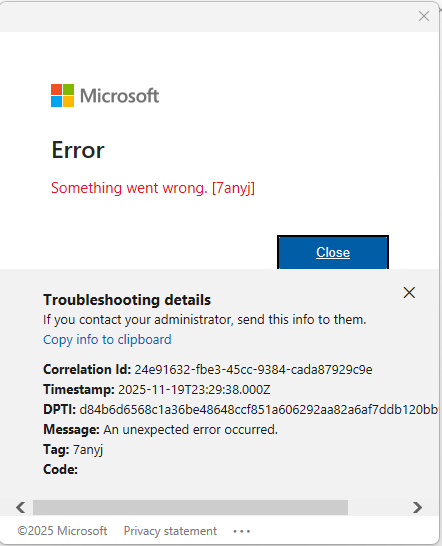Viewport: 442px width, 546px height.
Task: Open the three-dot more options in footer
Action: coord(242,531)
